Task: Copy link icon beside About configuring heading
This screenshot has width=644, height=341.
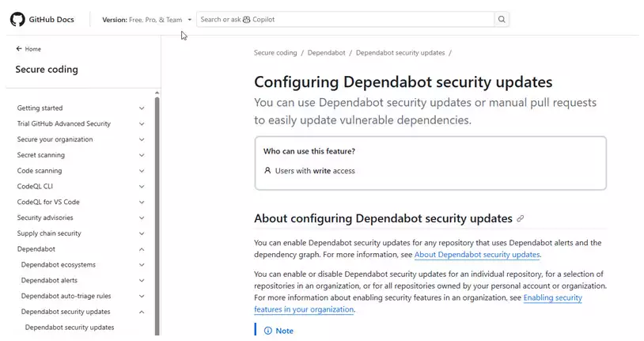Action: [x=521, y=218]
